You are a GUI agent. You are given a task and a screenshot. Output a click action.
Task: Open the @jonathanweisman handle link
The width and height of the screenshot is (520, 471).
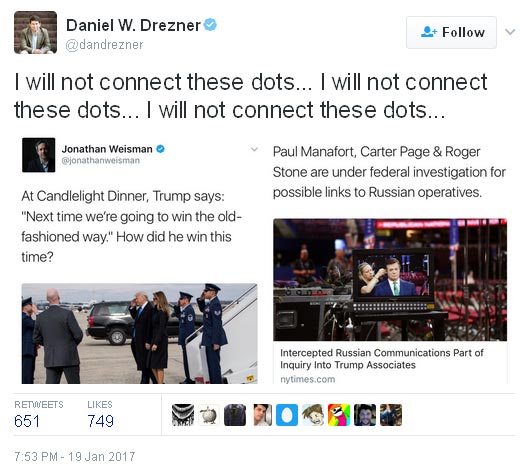(101, 160)
